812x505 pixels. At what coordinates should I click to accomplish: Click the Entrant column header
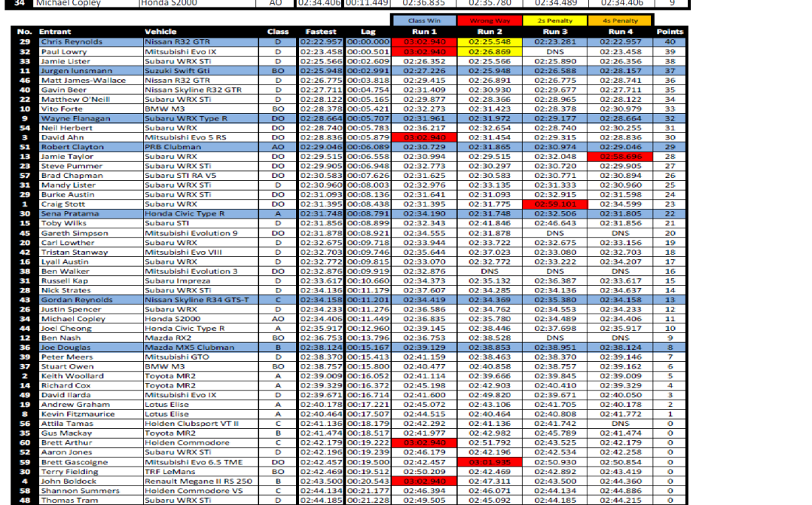coord(55,32)
